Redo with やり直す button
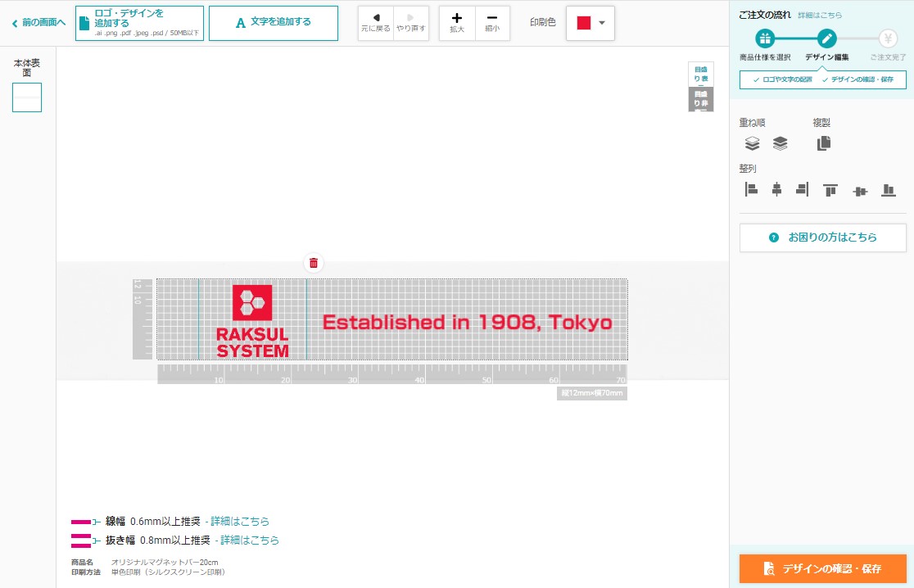 click(411, 23)
